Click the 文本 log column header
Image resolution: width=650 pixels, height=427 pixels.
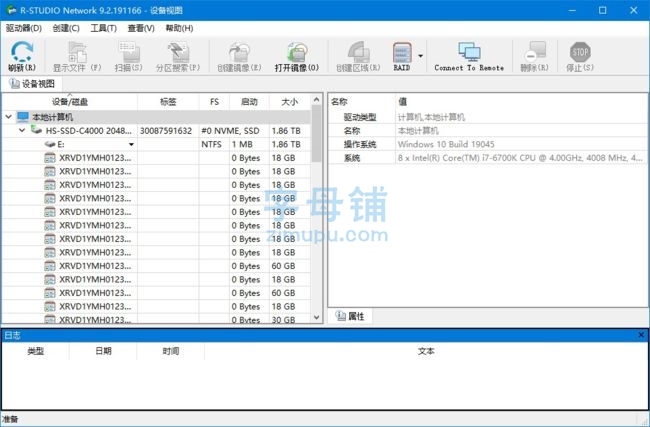coord(426,351)
